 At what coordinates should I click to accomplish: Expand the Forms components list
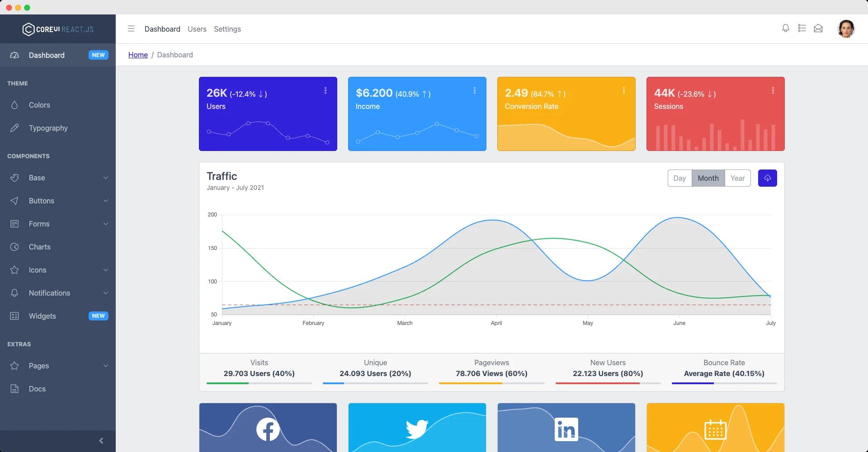click(39, 224)
